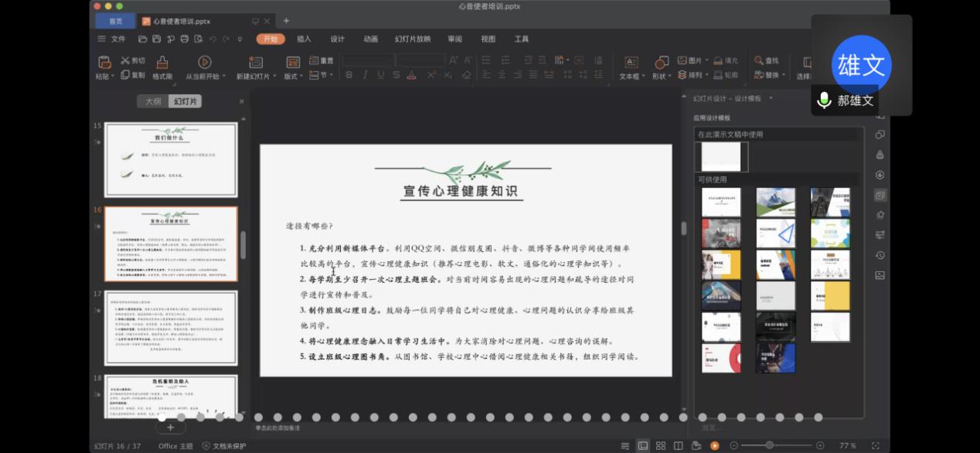This screenshot has height=453, width=980.
Task: Toggle bold formatting
Action: 349,75
